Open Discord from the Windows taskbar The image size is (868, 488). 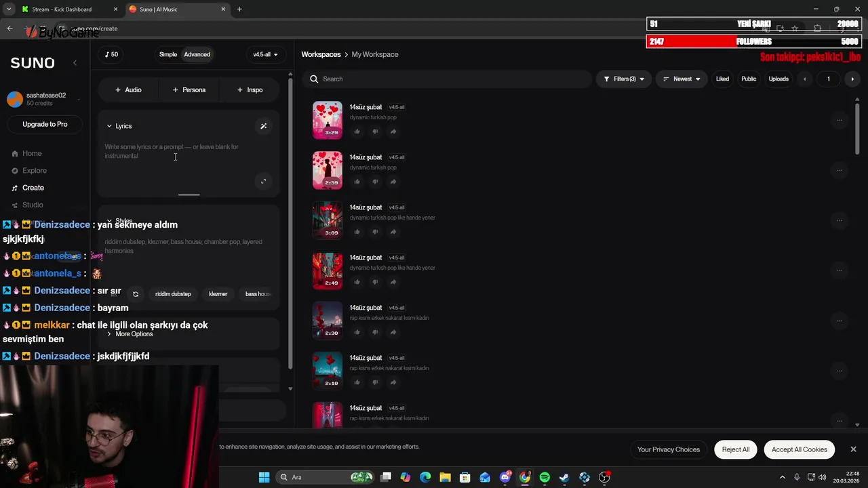pyautogui.click(x=505, y=477)
